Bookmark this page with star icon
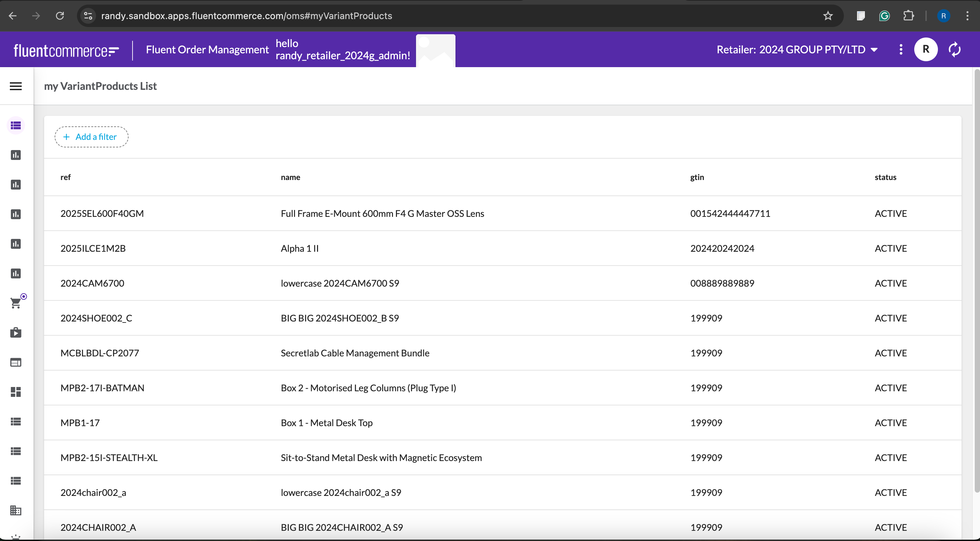Viewport: 980px width, 541px height. pos(828,16)
